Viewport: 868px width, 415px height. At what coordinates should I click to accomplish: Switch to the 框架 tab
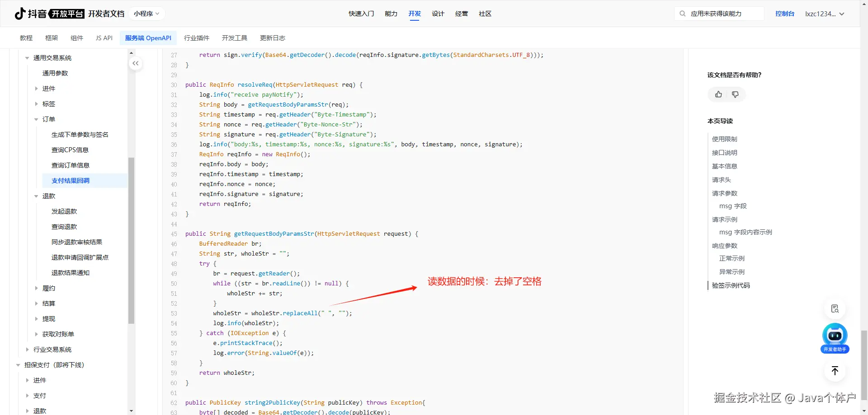click(52, 38)
